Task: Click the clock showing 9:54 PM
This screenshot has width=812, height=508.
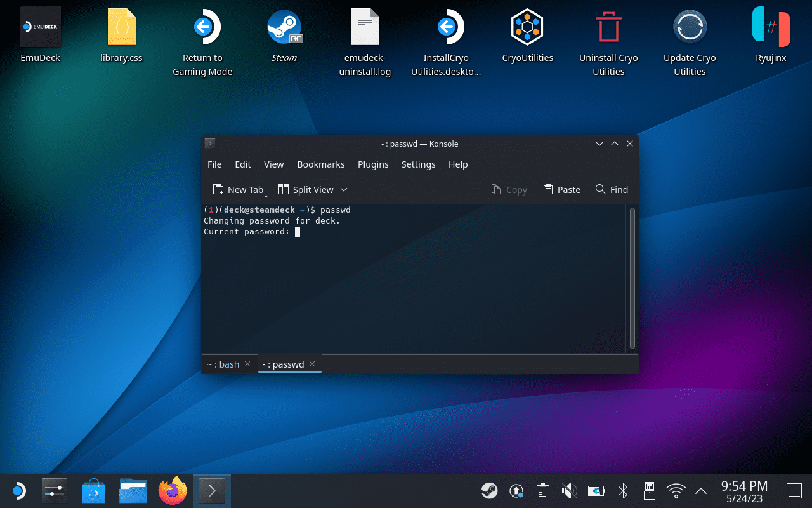Action: (745, 486)
